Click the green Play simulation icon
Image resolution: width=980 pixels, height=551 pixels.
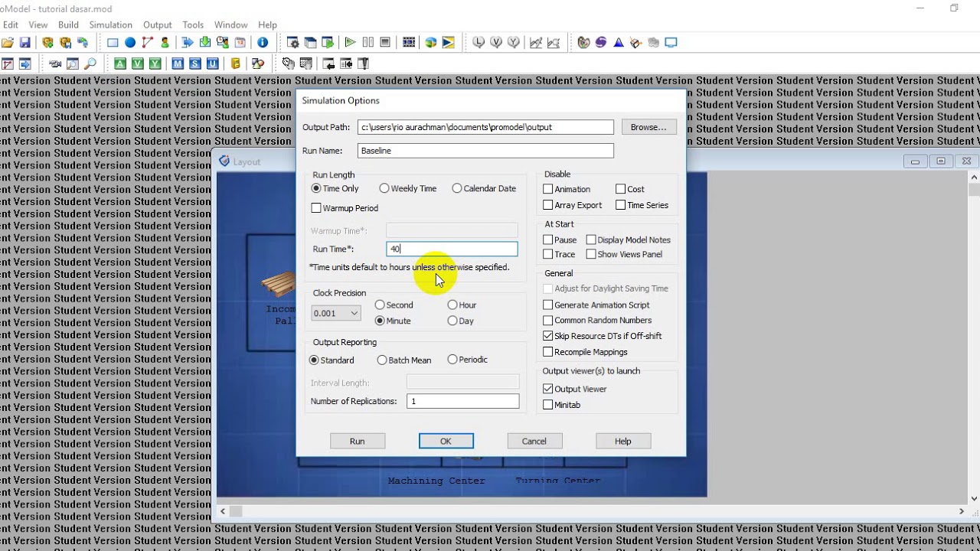(x=350, y=43)
